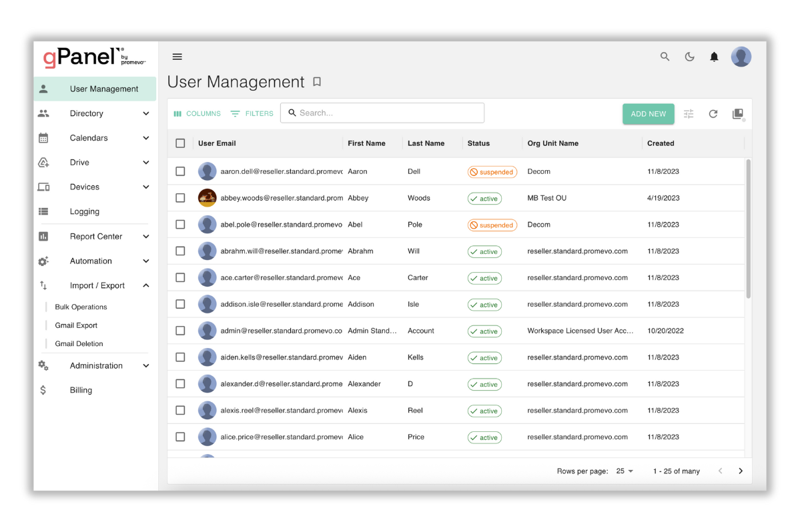Open Gmail Export submenu item
This screenshot has width=800, height=532.
point(76,325)
